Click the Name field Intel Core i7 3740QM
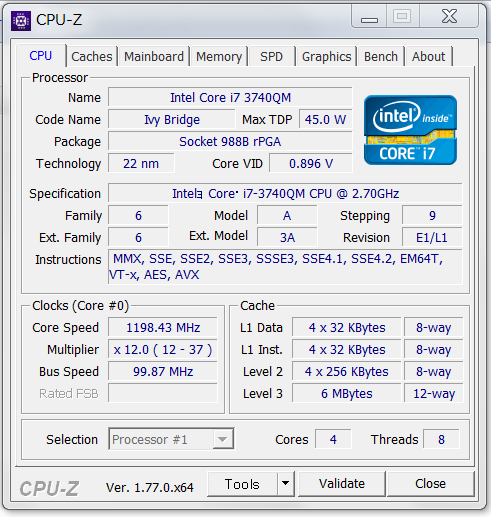 click(230, 97)
